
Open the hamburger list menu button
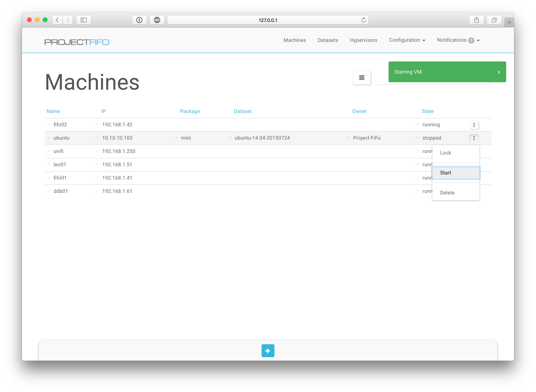pos(362,78)
